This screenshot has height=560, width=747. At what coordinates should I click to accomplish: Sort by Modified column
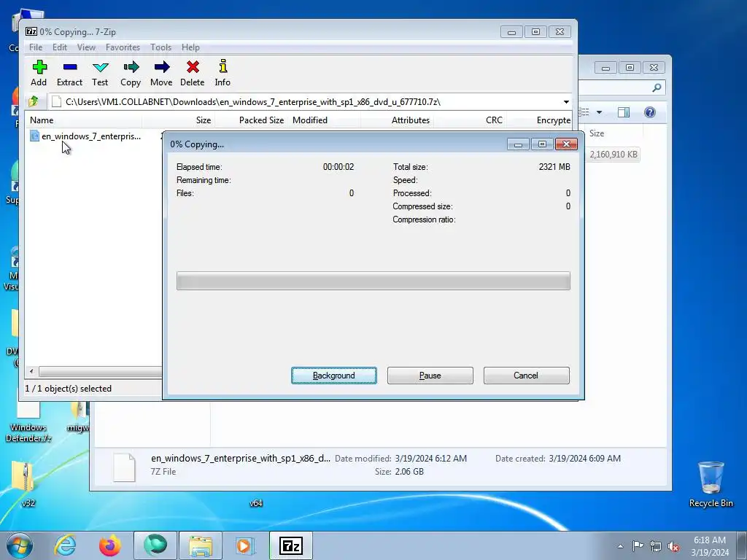tap(325, 120)
